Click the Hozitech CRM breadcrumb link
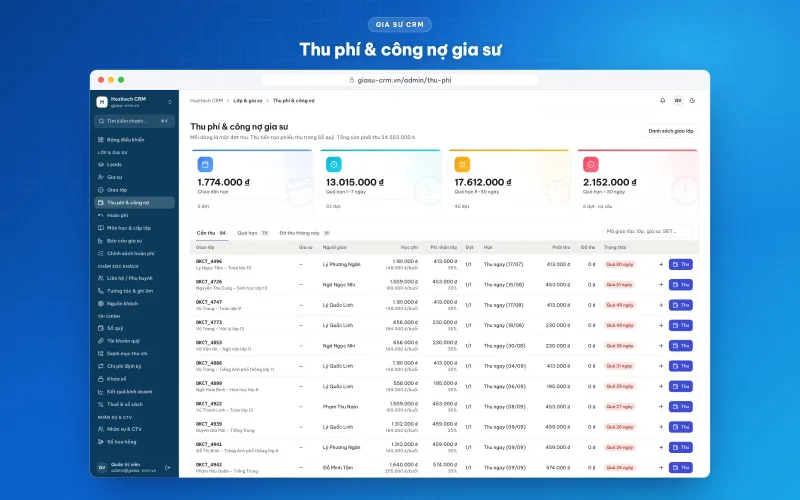 coord(206,101)
